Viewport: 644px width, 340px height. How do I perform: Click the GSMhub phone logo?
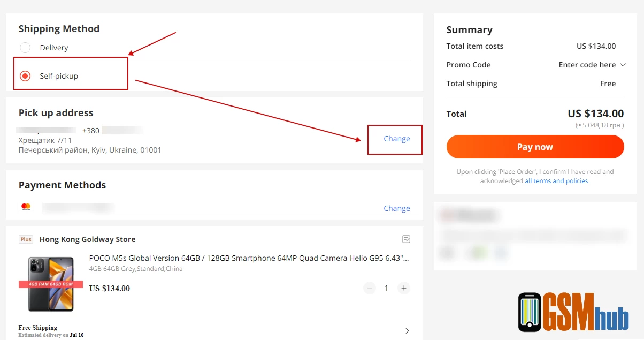point(529,312)
